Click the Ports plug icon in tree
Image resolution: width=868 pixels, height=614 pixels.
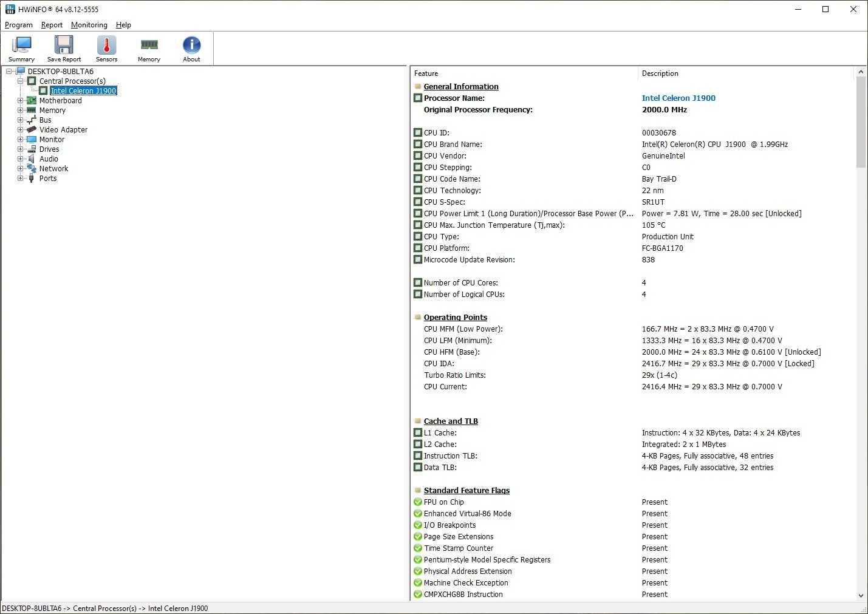pyautogui.click(x=32, y=179)
